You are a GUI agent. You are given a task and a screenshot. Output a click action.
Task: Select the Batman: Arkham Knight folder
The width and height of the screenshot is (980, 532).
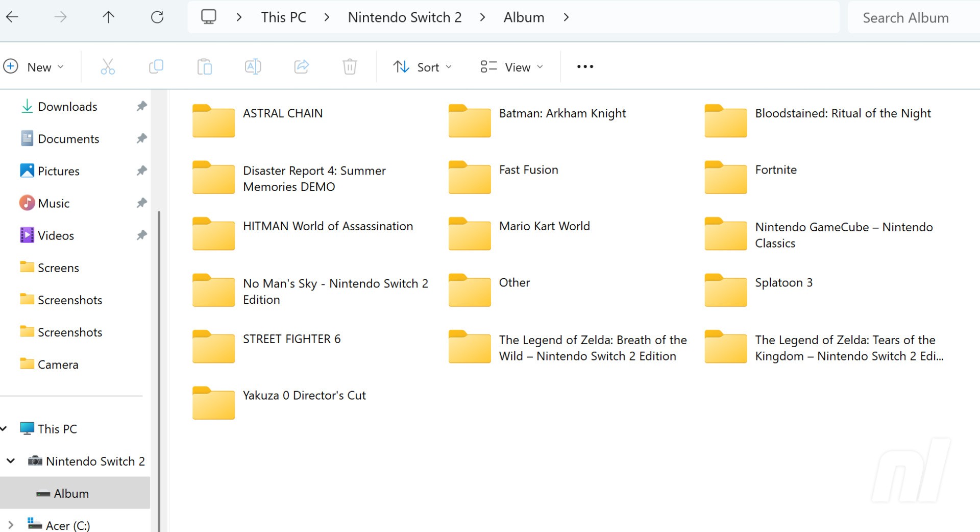(537, 120)
